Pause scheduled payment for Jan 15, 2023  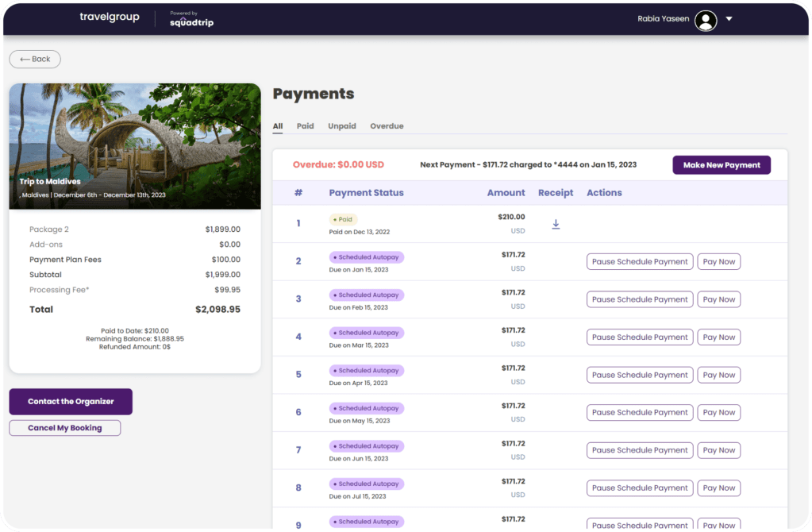pyautogui.click(x=639, y=262)
